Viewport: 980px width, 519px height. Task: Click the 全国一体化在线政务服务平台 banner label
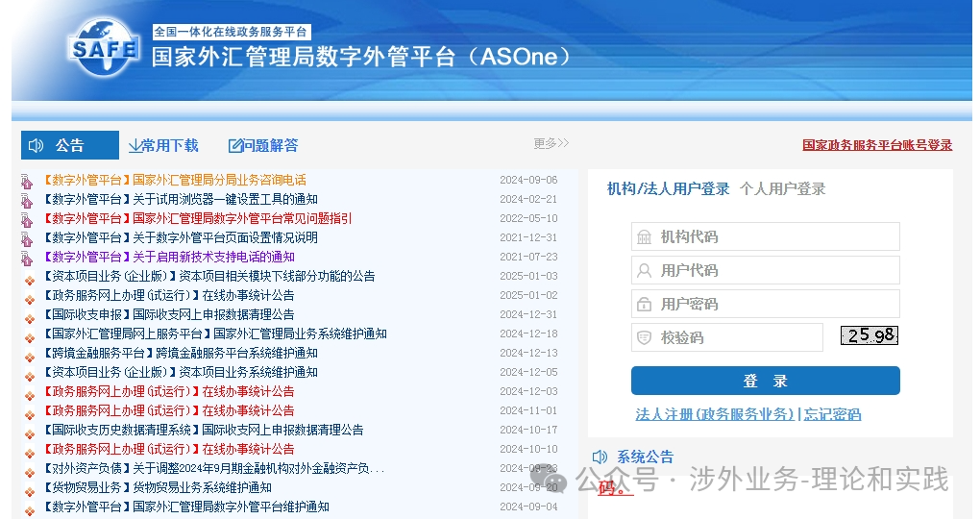[x=232, y=32]
